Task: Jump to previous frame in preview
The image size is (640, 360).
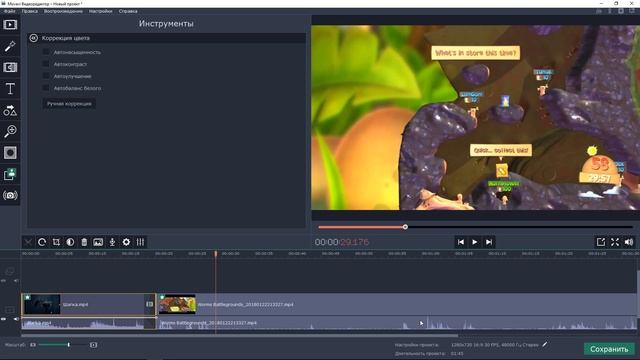Action: tap(460, 242)
